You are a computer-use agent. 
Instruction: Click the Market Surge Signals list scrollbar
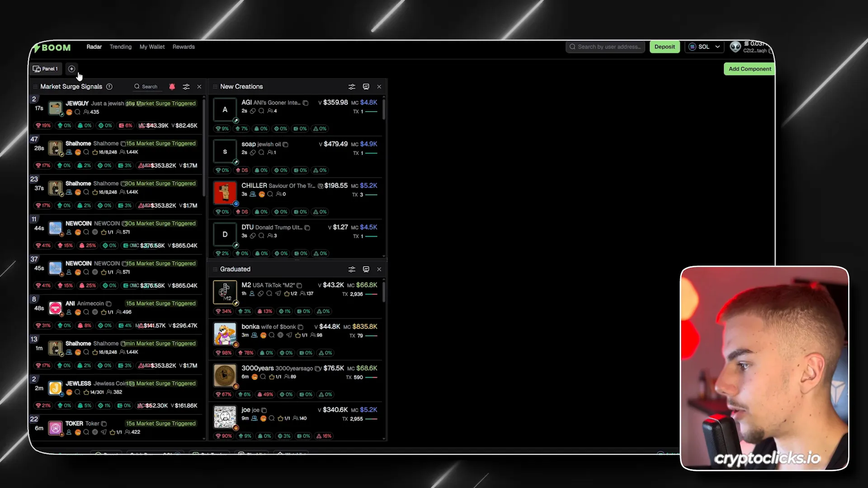pyautogui.click(x=204, y=147)
